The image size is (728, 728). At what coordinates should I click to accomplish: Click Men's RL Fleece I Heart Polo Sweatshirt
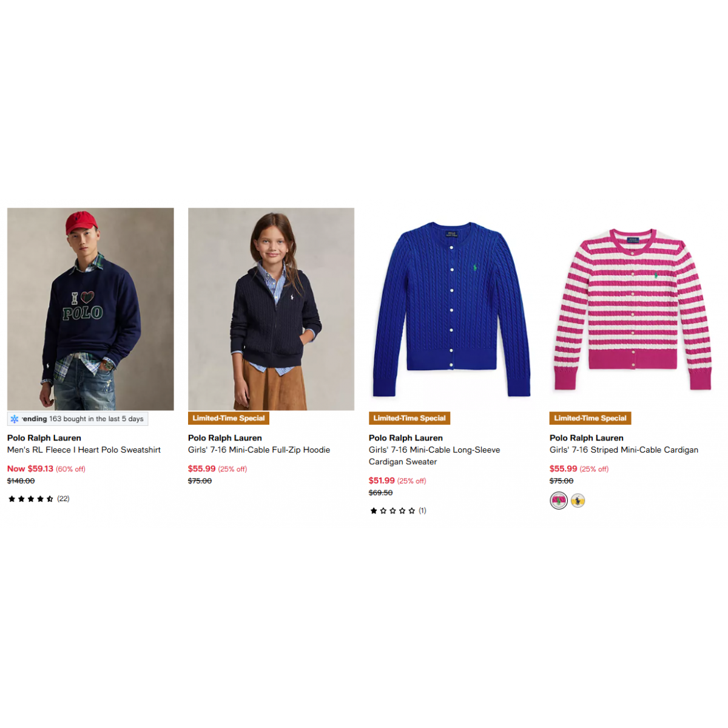click(84, 450)
